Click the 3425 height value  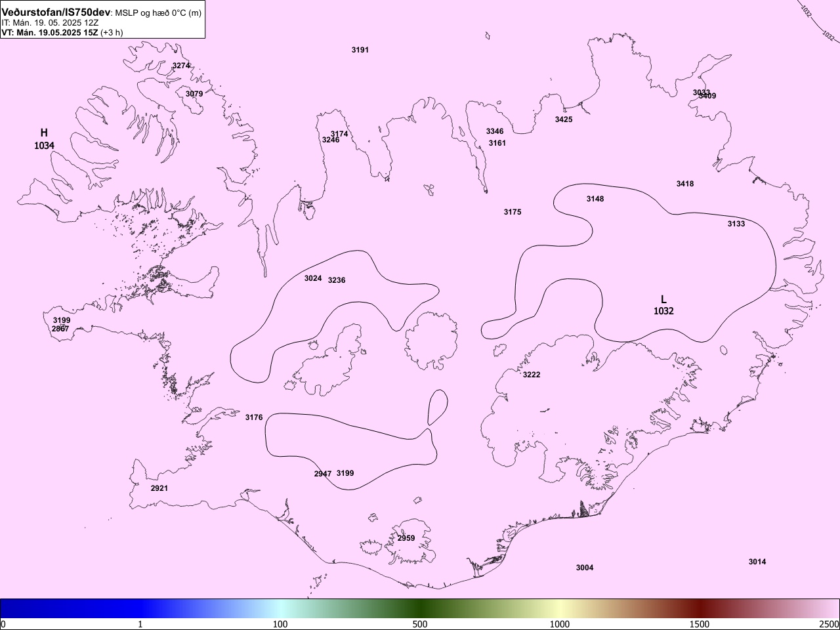(564, 119)
